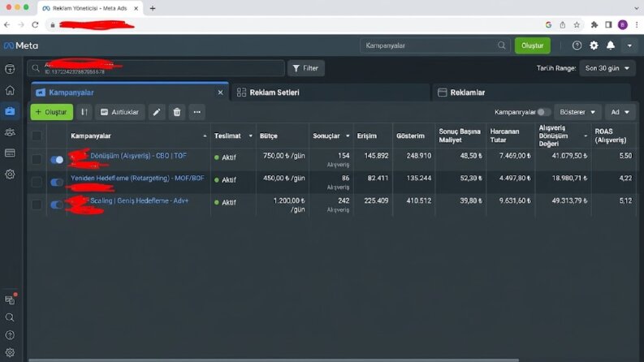The image size is (644, 362).
Task: Open a new browser tab
Action: 153,8
